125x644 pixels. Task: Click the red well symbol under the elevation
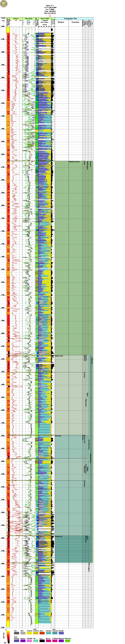pos(50,15)
